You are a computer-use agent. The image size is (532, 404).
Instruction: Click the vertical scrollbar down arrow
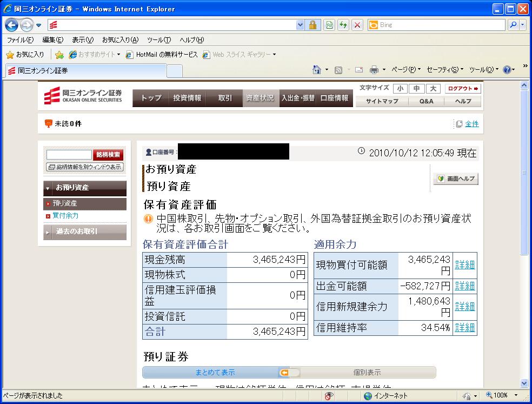[523, 383]
